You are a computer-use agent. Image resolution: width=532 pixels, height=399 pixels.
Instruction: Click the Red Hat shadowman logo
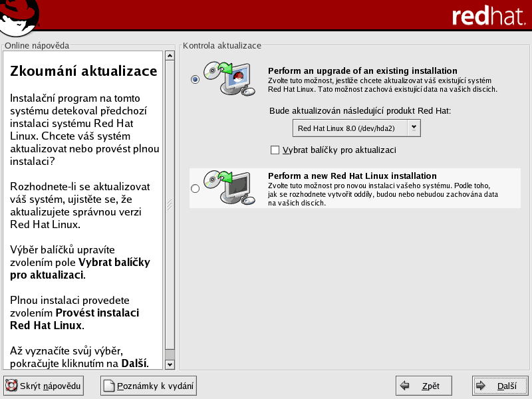pos(20,17)
